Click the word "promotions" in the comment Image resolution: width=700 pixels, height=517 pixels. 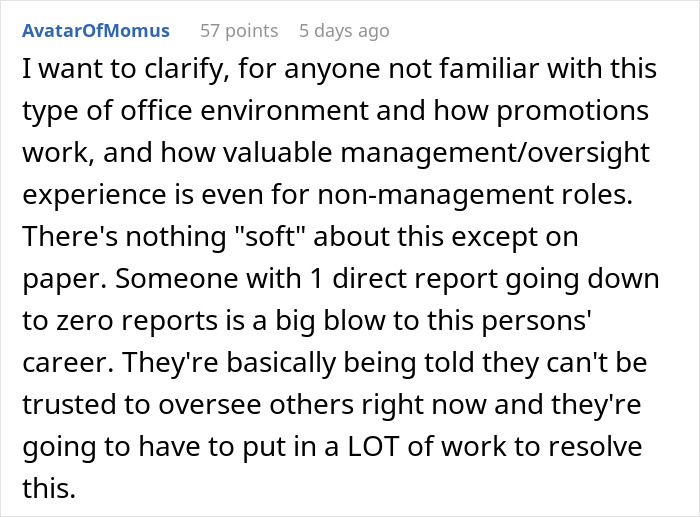tap(573, 111)
